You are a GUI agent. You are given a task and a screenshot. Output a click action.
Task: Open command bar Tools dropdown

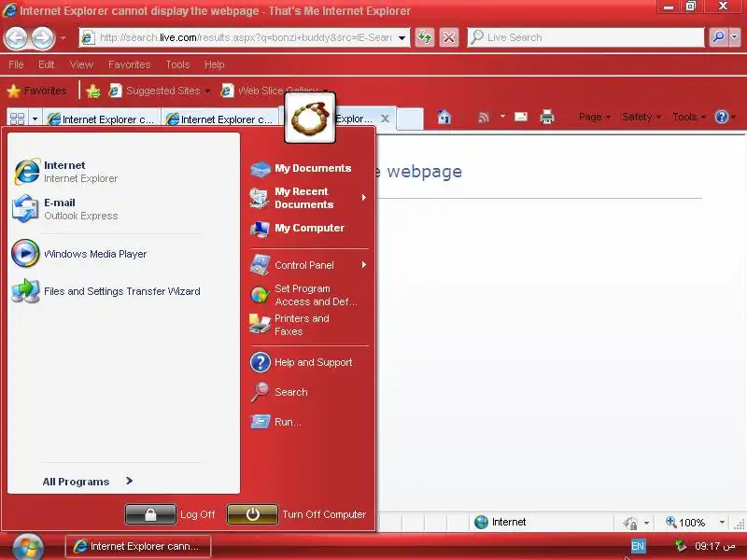tap(689, 117)
